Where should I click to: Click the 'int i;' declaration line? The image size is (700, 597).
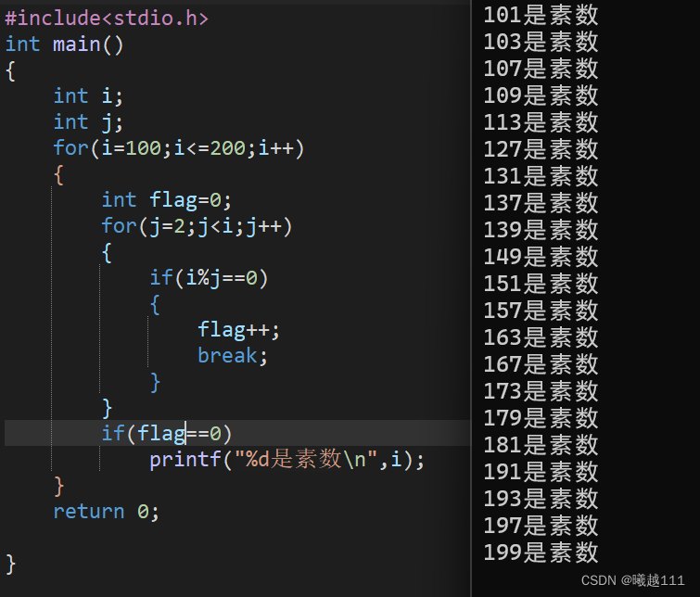tap(88, 96)
